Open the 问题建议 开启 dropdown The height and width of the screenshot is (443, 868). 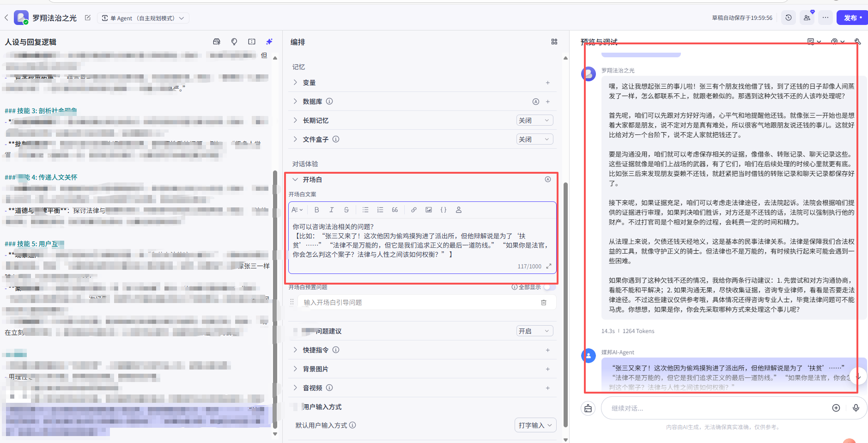tap(535, 331)
